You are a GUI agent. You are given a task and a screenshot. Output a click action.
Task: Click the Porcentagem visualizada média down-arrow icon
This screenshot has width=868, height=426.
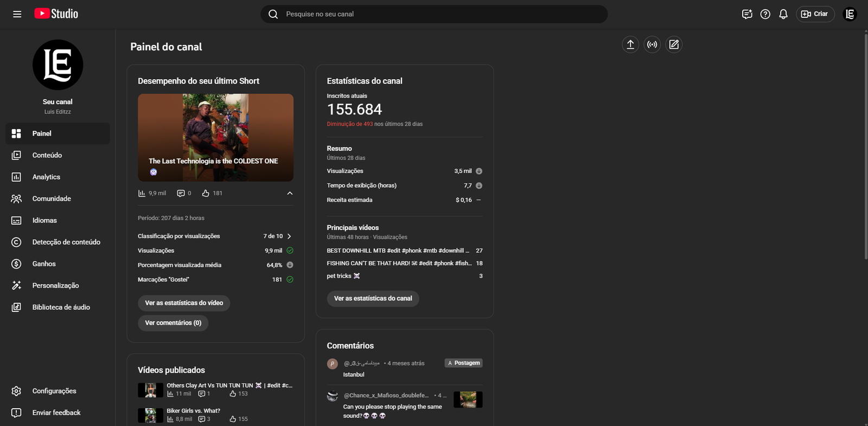coord(290,265)
